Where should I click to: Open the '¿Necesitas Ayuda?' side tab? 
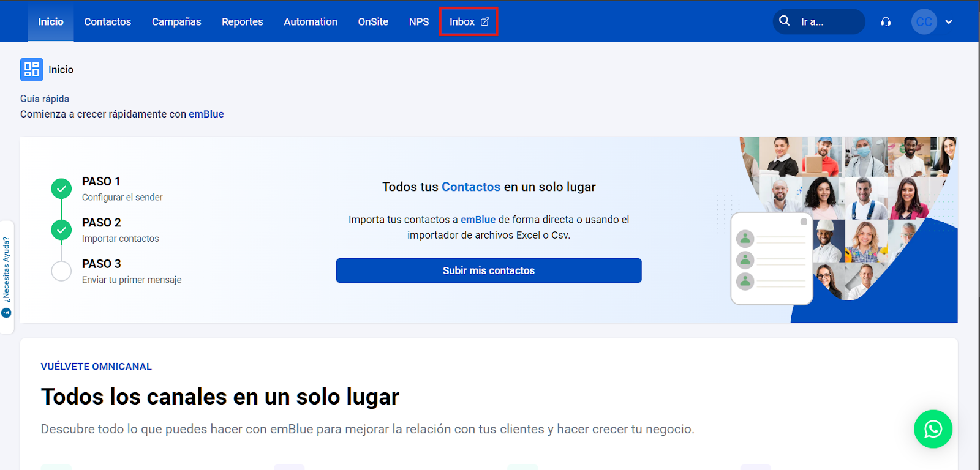pyautogui.click(x=7, y=277)
